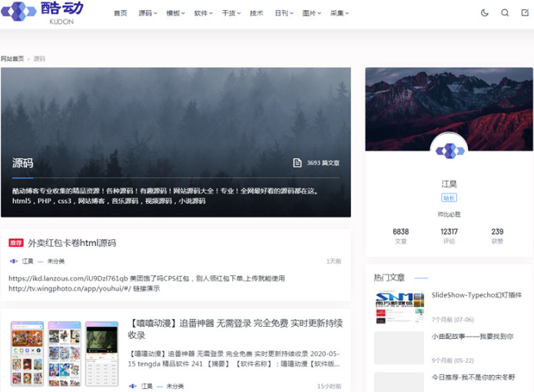The width and height of the screenshot is (534, 392).
Task: Click the profile avatar in the sidebar
Action: [x=449, y=151]
